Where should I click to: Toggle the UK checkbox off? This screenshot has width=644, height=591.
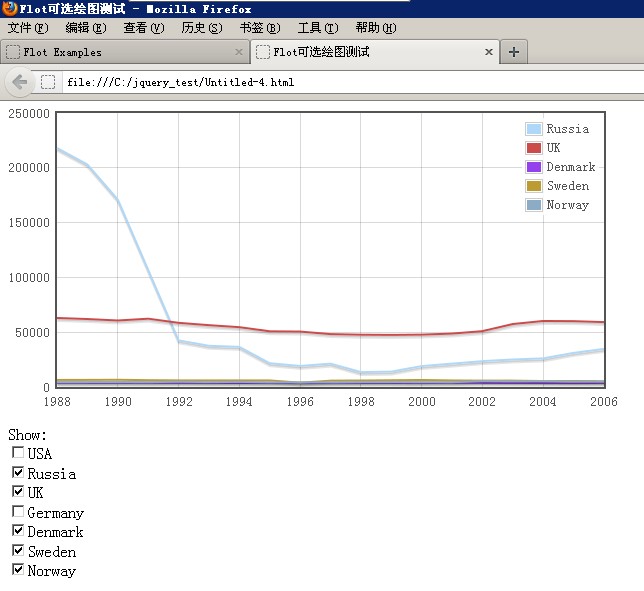coord(18,492)
